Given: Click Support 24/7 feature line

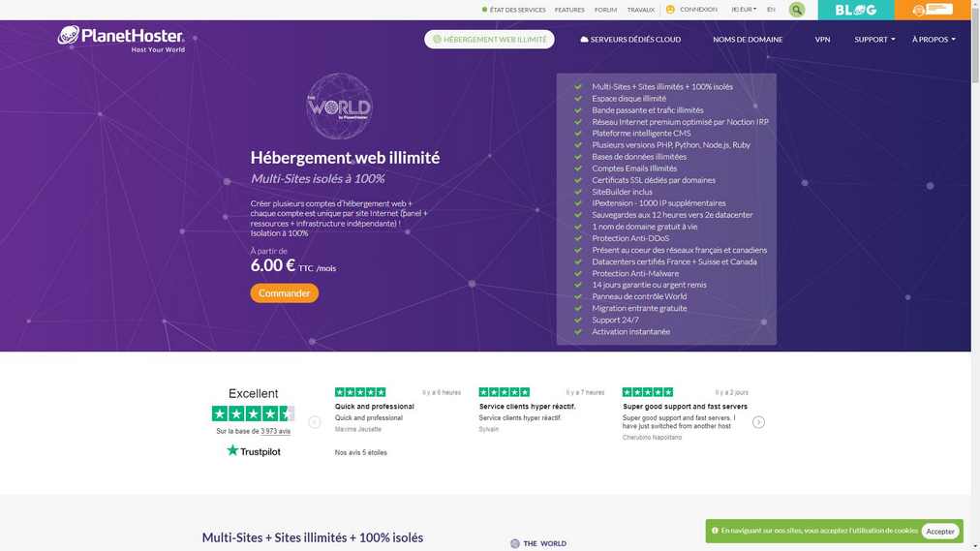Looking at the screenshot, I should coord(615,320).
